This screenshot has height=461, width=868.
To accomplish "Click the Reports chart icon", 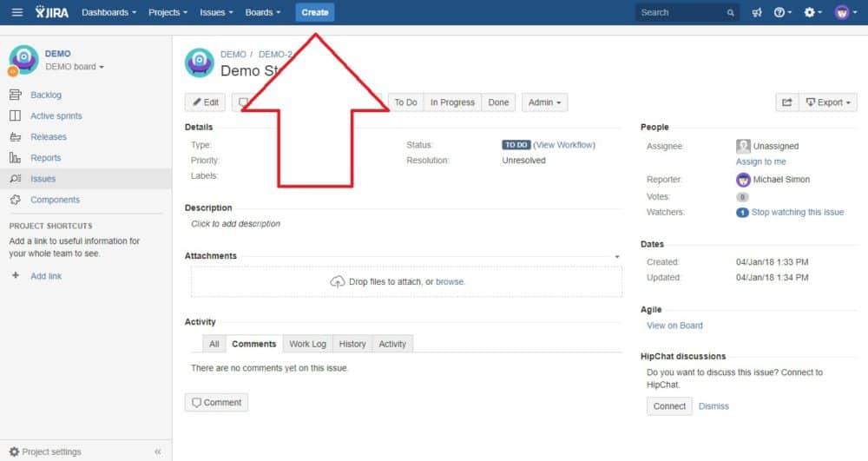I will coord(15,158).
